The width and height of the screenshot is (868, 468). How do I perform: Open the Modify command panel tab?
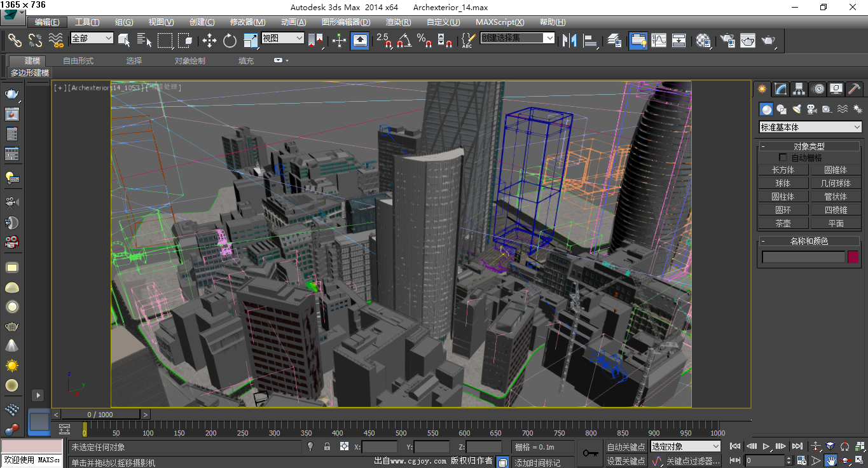780,89
